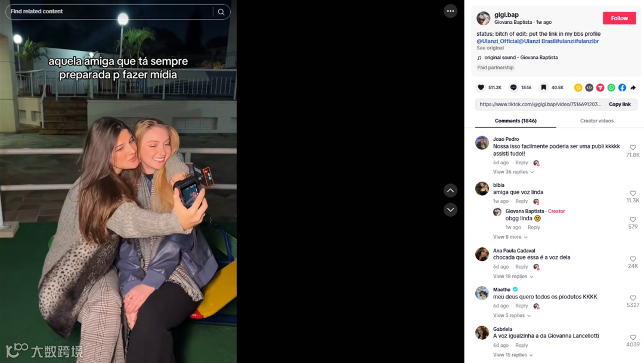Share video to Facebook
This screenshot has height=363, width=644.
click(622, 88)
